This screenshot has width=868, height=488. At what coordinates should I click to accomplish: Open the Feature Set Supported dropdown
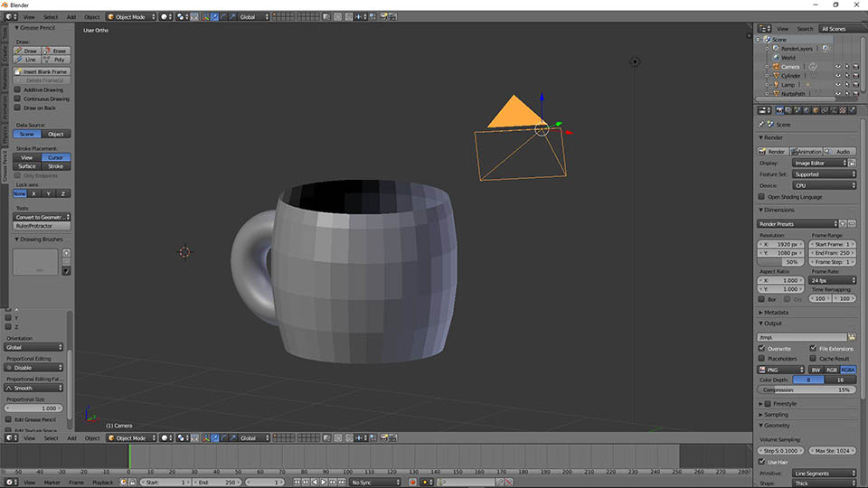click(x=823, y=174)
